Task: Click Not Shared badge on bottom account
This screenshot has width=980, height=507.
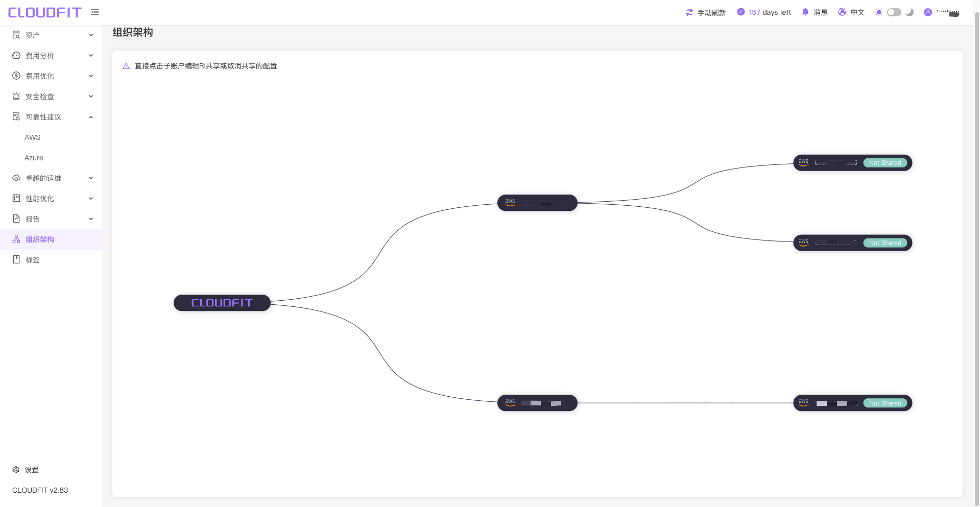Action: (885, 403)
